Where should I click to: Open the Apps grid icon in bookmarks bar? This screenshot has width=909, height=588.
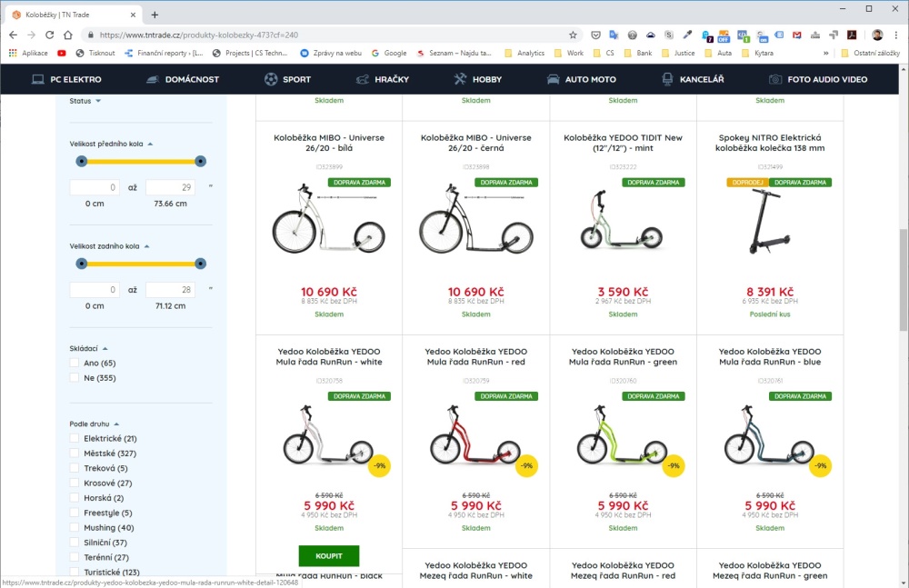pos(13,53)
